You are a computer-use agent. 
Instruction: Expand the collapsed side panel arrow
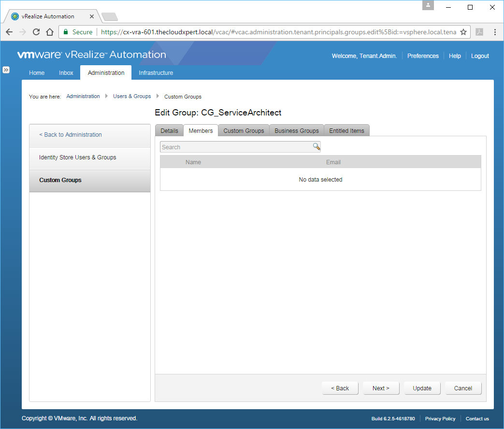6,70
